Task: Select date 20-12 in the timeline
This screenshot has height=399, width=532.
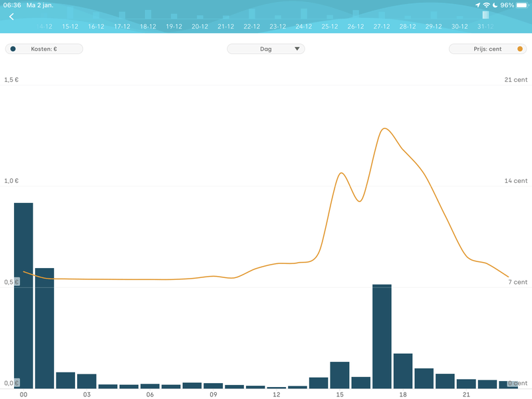Action: [200, 27]
